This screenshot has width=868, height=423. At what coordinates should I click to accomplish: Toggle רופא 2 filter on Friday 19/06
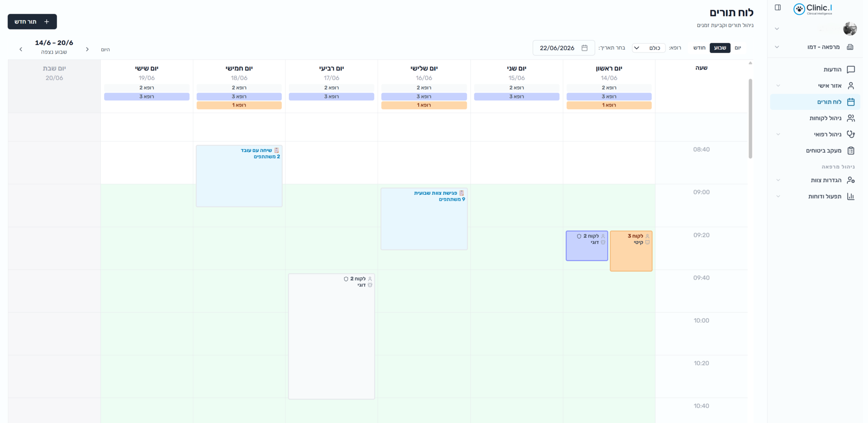coord(147,88)
